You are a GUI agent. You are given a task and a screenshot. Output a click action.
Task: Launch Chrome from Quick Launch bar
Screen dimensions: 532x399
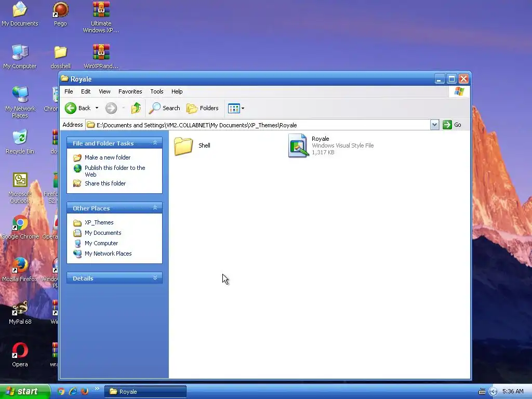click(x=61, y=392)
